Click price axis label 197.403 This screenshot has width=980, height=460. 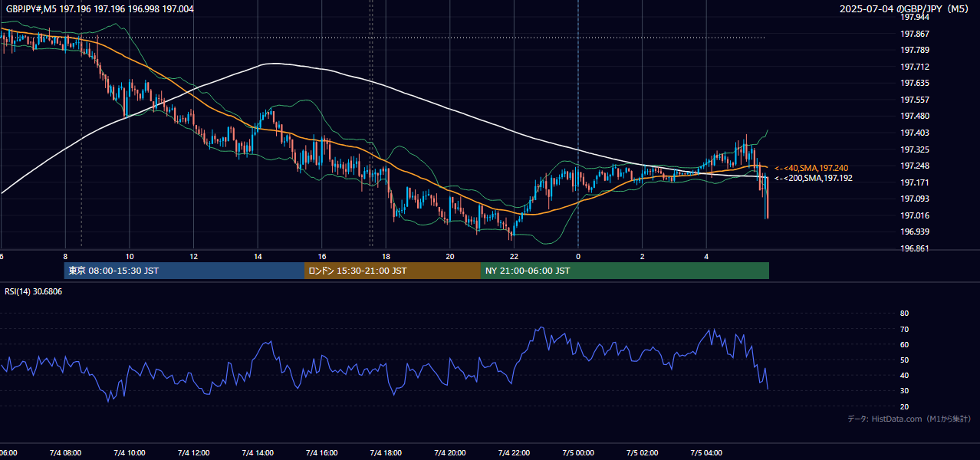(x=914, y=133)
